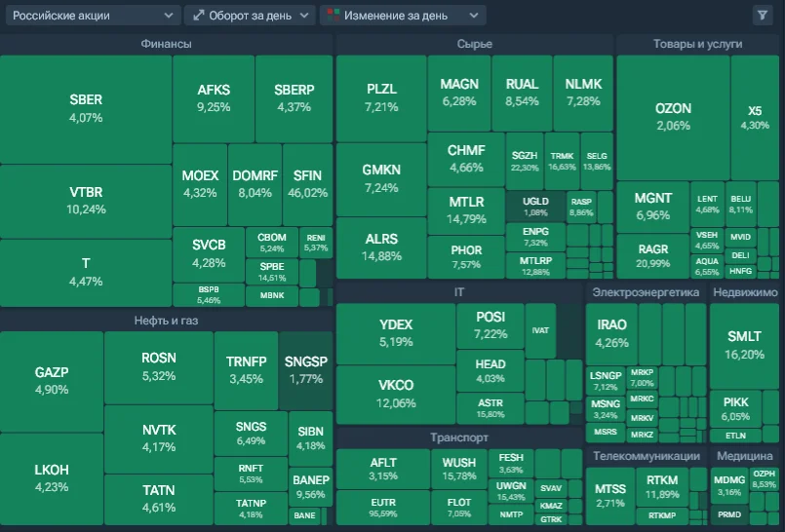
Task: Open the AFKS 9,25% tile
Action: click(x=214, y=98)
